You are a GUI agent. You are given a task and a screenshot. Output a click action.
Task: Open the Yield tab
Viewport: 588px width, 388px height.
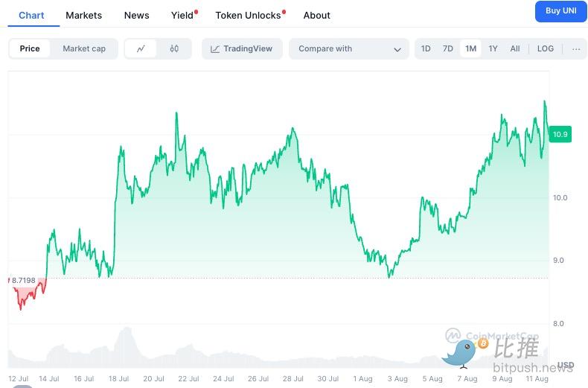(x=182, y=15)
